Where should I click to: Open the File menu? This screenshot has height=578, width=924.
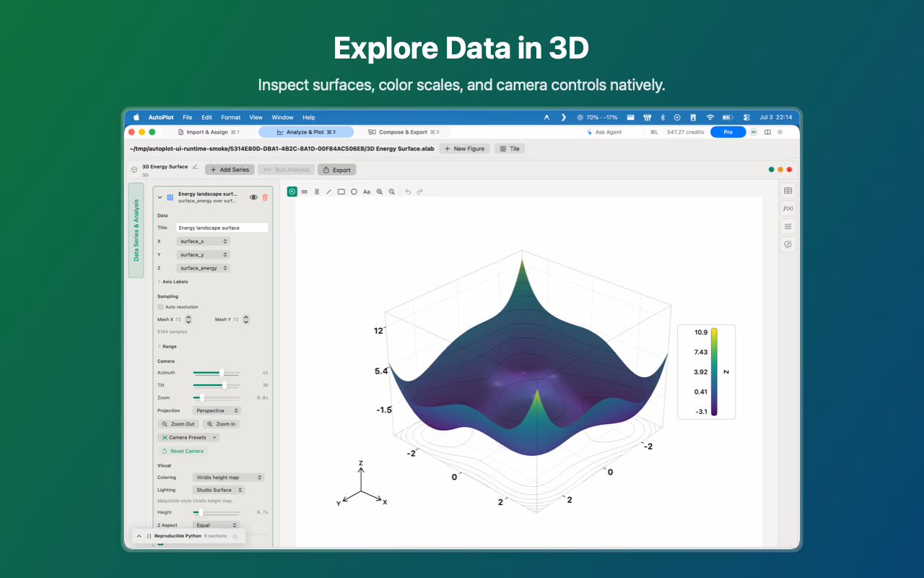188,117
